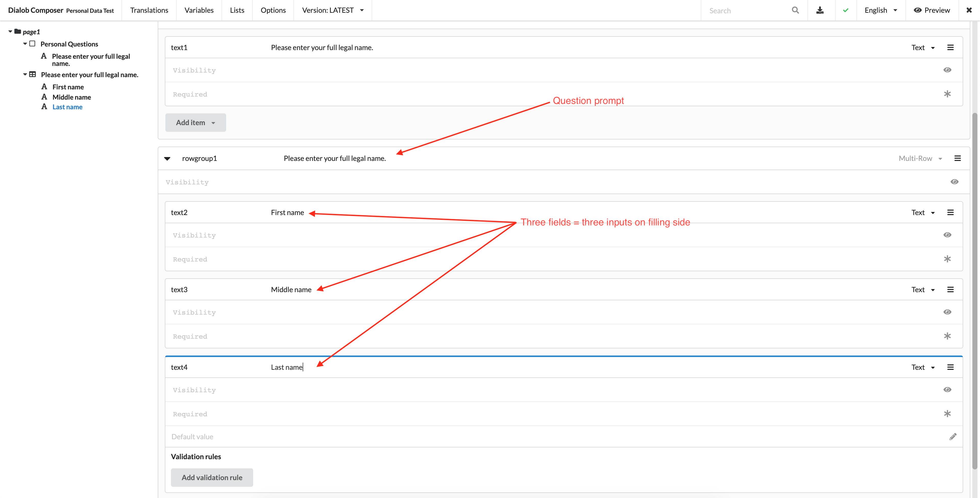
Task: Click pencil icon beside Default value
Action: click(953, 437)
